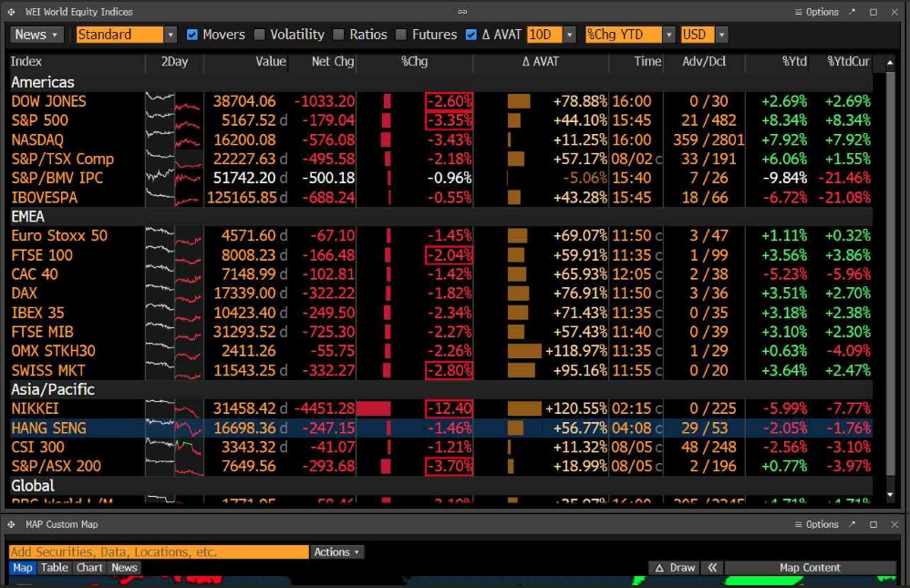This screenshot has height=588, width=910.
Task: Enable the Futures checkbox
Action: 400,35
